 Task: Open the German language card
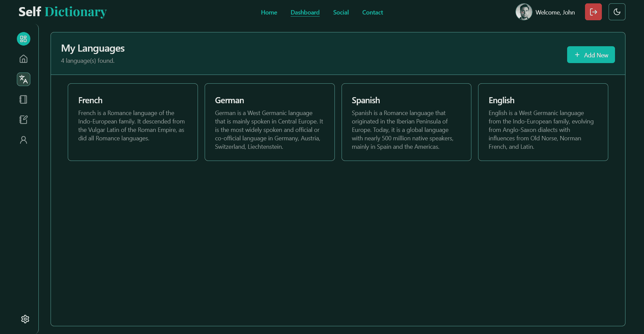coord(269,122)
